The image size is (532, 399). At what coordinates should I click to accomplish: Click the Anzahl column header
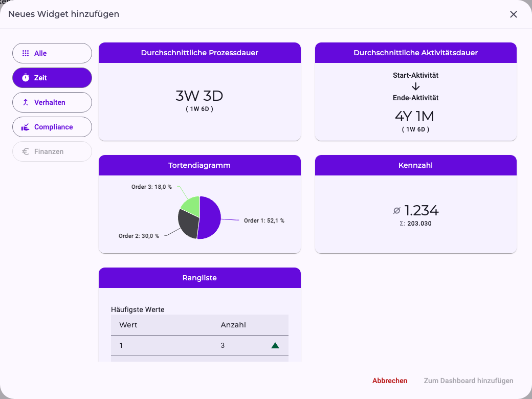pyautogui.click(x=233, y=325)
